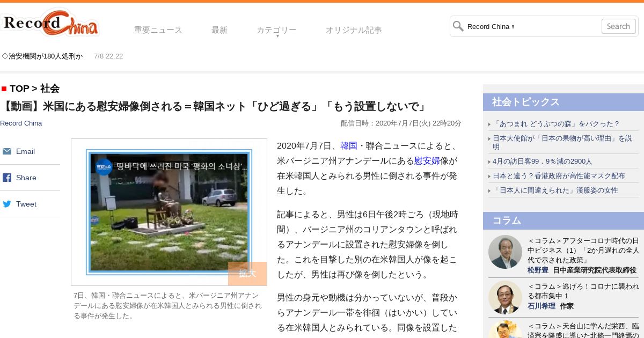644x338 pixels.
Task: Open the オリジナル記事 menu item
Action: tap(354, 30)
